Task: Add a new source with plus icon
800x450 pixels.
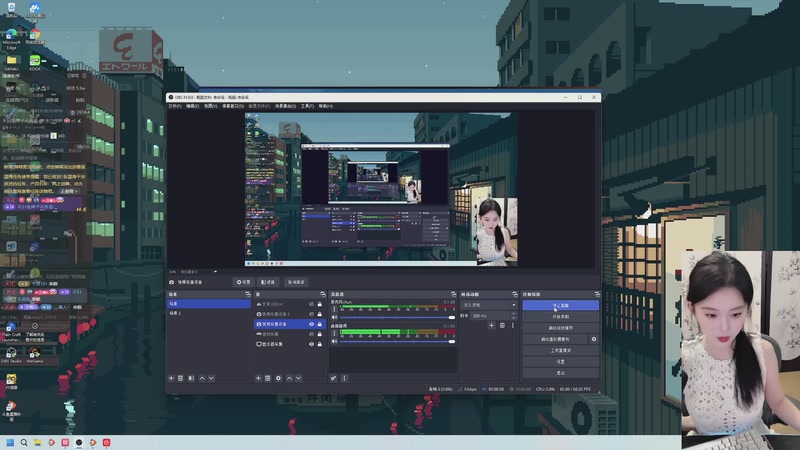Action: [258, 378]
